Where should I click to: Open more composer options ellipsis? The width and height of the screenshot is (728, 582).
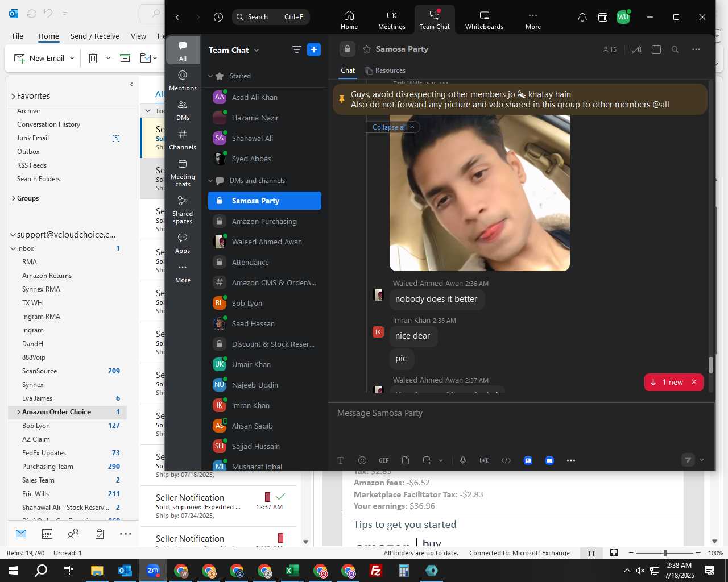coord(571,460)
